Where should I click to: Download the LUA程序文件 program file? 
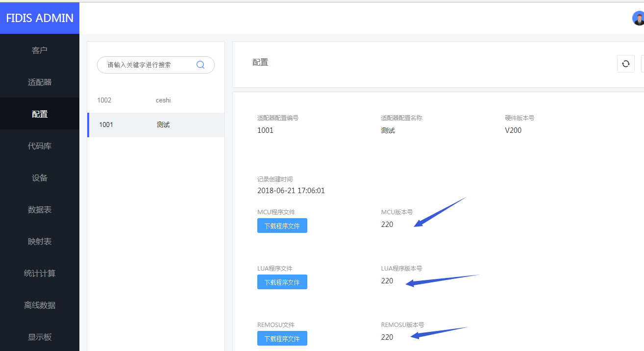pos(282,282)
